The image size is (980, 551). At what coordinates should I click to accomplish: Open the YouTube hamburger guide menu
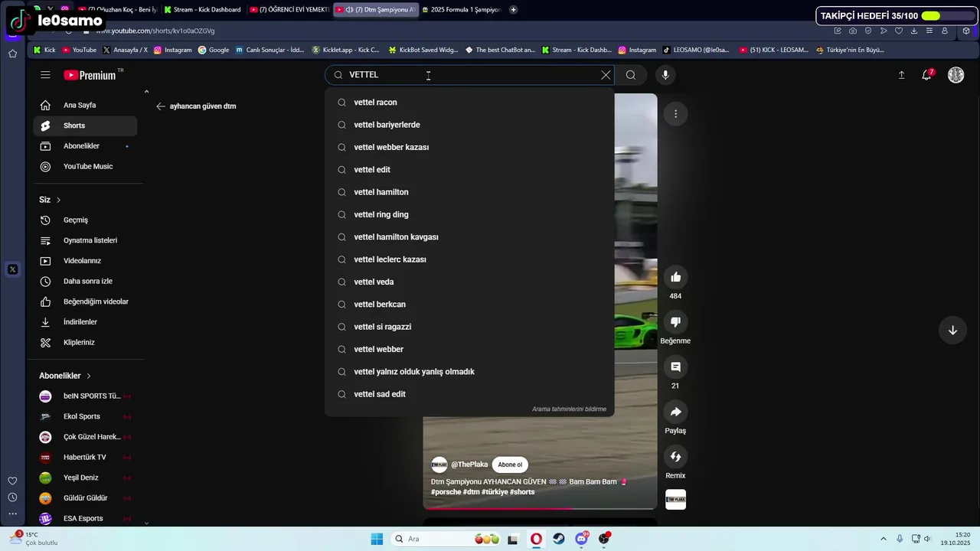coord(45,75)
